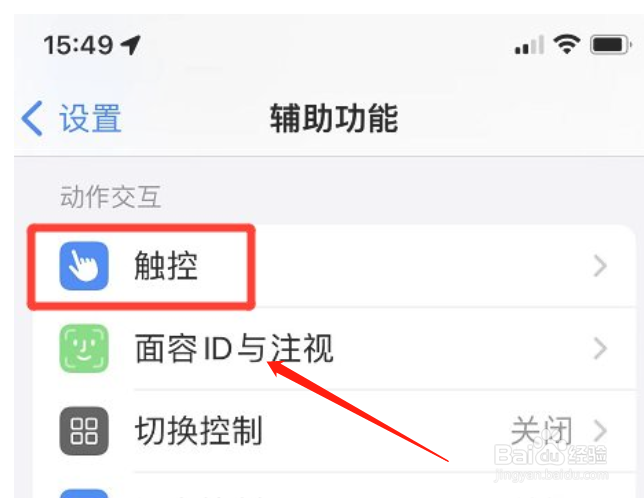644x498 pixels.
Task: Tap the partially visible blue icon at bottom
Action: pyautogui.click(x=84, y=493)
